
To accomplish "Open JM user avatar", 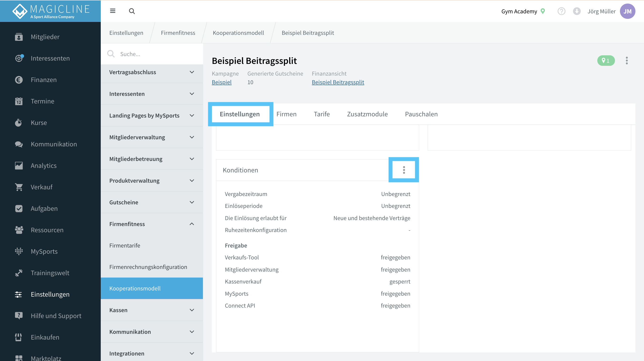I will [x=627, y=11].
